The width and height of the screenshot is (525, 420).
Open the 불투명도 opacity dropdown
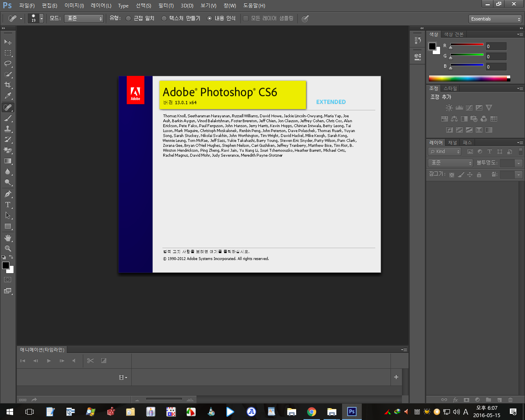tap(519, 163)
